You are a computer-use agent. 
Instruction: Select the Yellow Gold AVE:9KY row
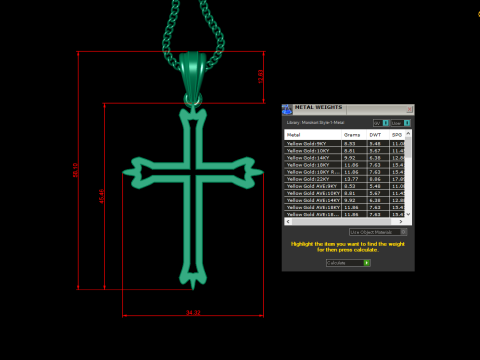coord(344,186)
